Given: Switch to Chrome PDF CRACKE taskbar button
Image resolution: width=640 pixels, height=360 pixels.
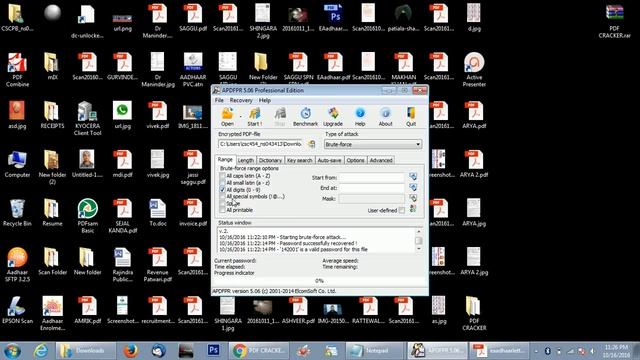Looking at the screenshot, I should point(259,351).
